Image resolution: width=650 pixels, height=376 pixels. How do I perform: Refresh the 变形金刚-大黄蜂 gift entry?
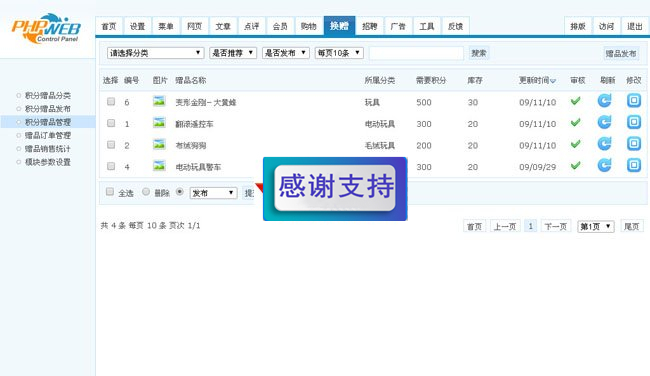click(x=604, y=101)
